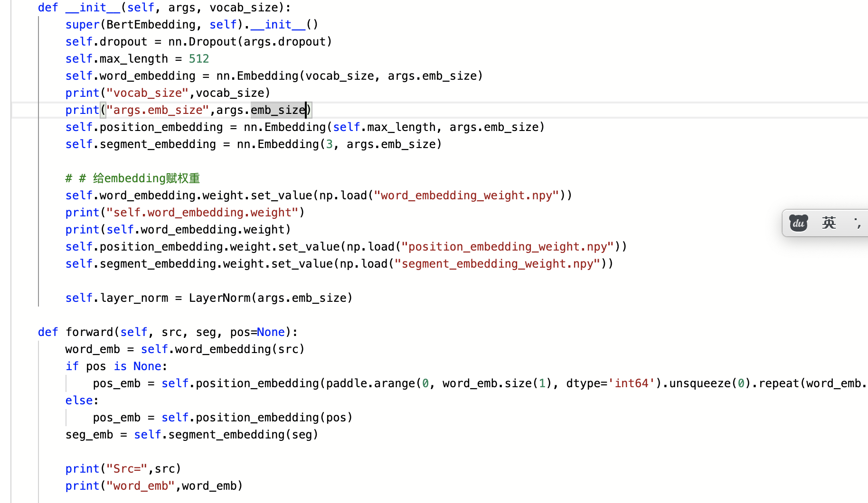Viewport: 868px width, 503px height.
Task: Place cursor on the __init__ method name
Action: coord(93,7)
